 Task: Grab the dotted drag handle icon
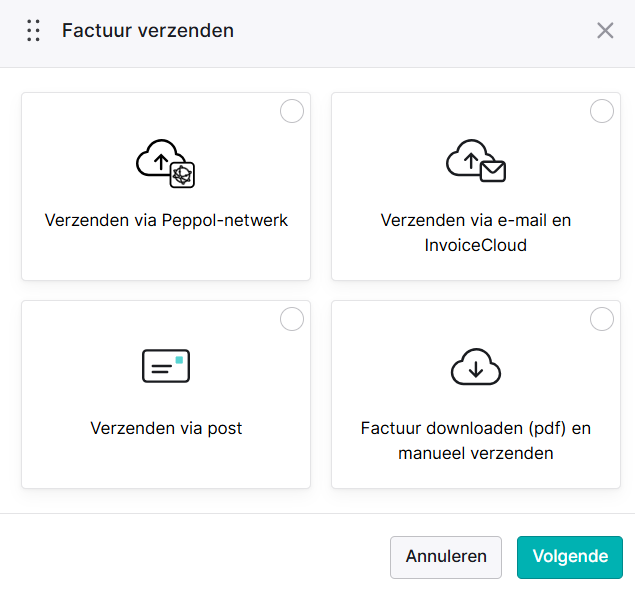33,30
